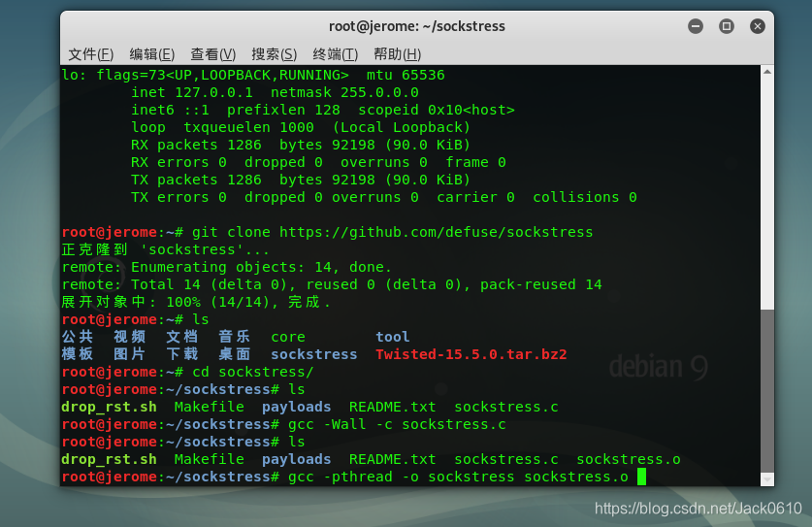Open the 搜索(S) menu
The image size is (812, 527).
tap(274, 54)
